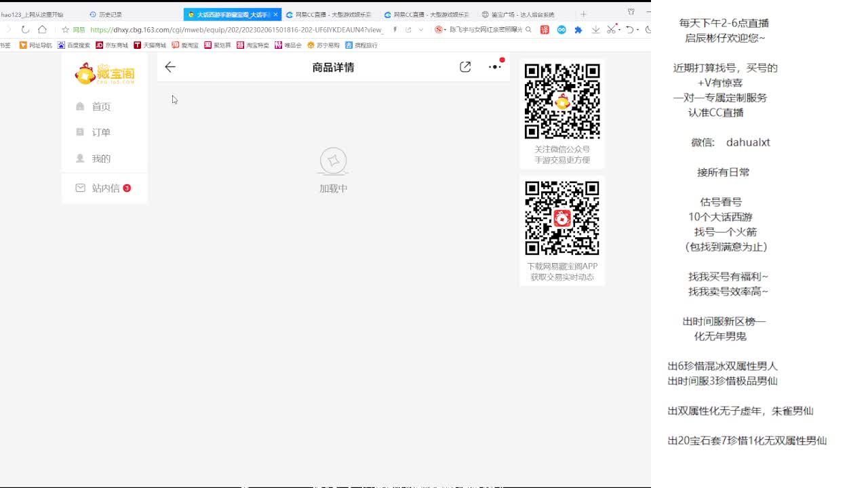This screenshot has width=868, height=488.
Task: Open the 苏宁易购 bookmark
Action: click(323, 45)
